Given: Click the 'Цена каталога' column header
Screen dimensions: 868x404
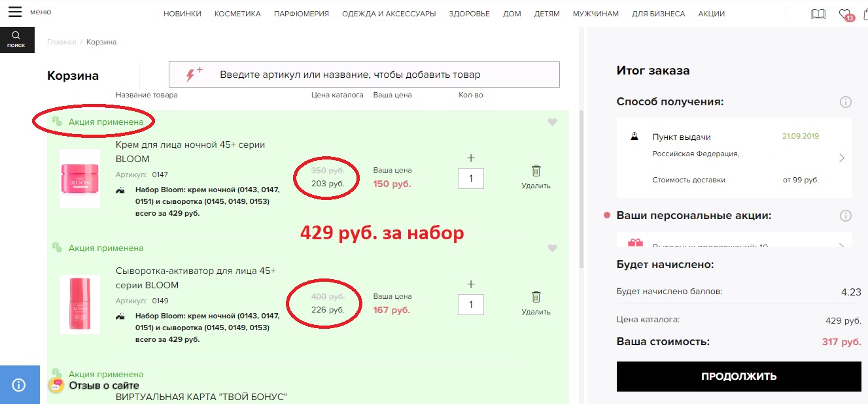Looking at the screenshot, I should coord(338,95).
